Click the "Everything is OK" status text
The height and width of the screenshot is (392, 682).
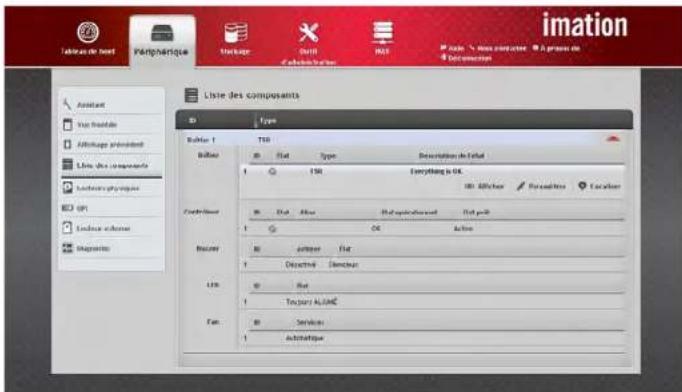click(436, 171)
